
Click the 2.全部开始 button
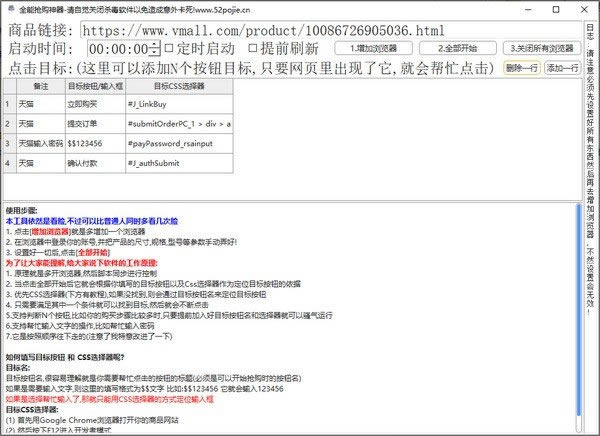458,48
